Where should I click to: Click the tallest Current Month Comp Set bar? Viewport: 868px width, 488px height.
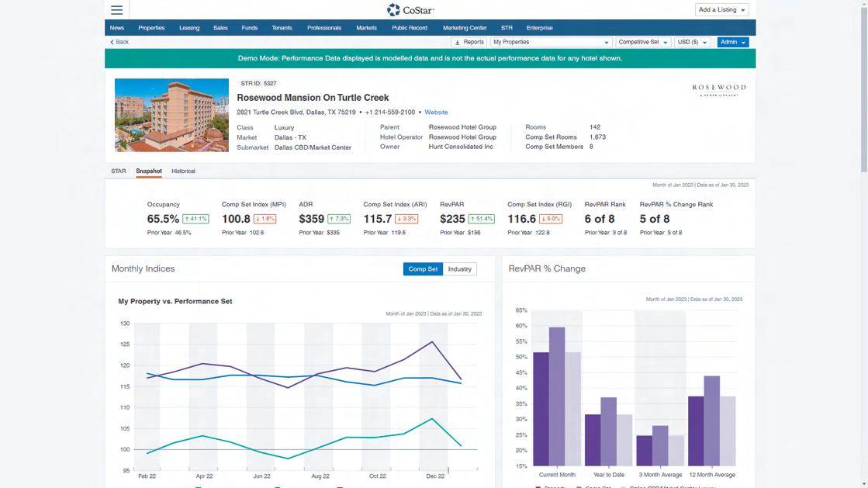(x=557, y=396)
